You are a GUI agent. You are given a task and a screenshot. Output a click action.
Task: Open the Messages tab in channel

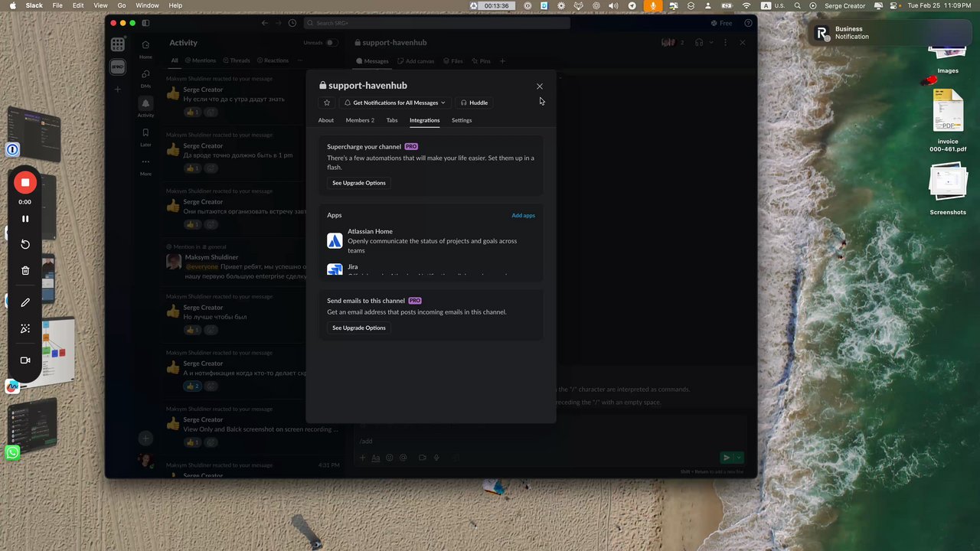tap(373, 61)
